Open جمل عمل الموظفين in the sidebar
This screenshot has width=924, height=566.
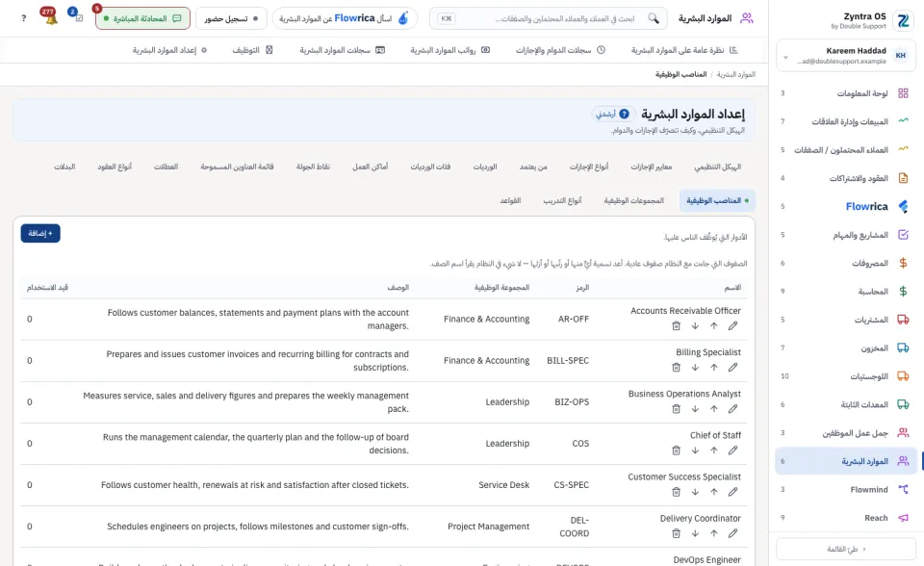pyautogui.click(x=846, y=433)
